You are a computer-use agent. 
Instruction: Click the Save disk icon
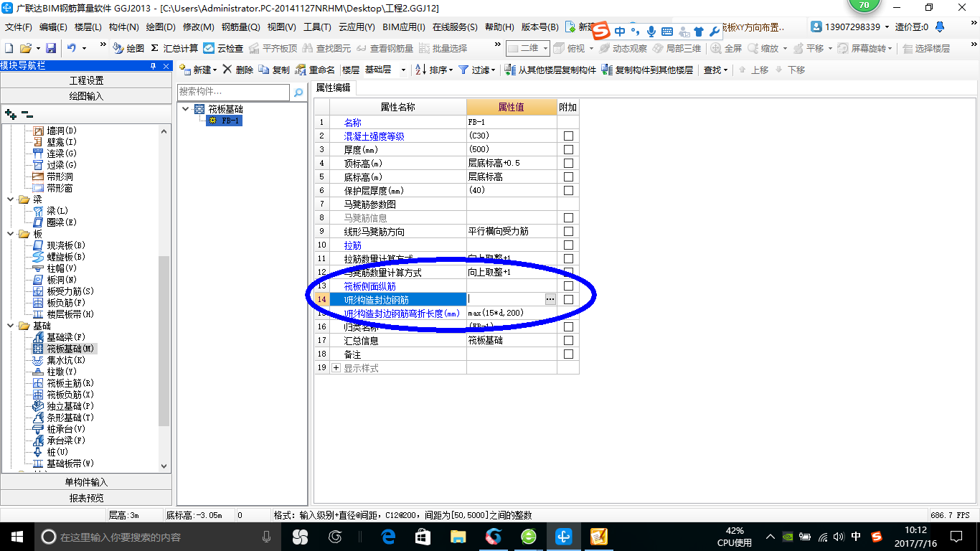[x=51, y=48]
